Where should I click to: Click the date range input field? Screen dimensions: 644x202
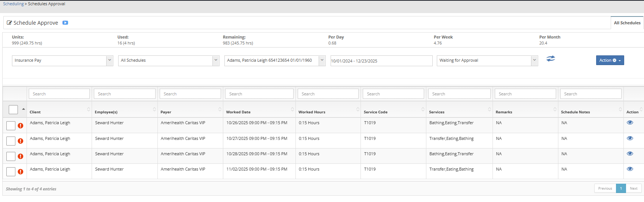[381, 61]
